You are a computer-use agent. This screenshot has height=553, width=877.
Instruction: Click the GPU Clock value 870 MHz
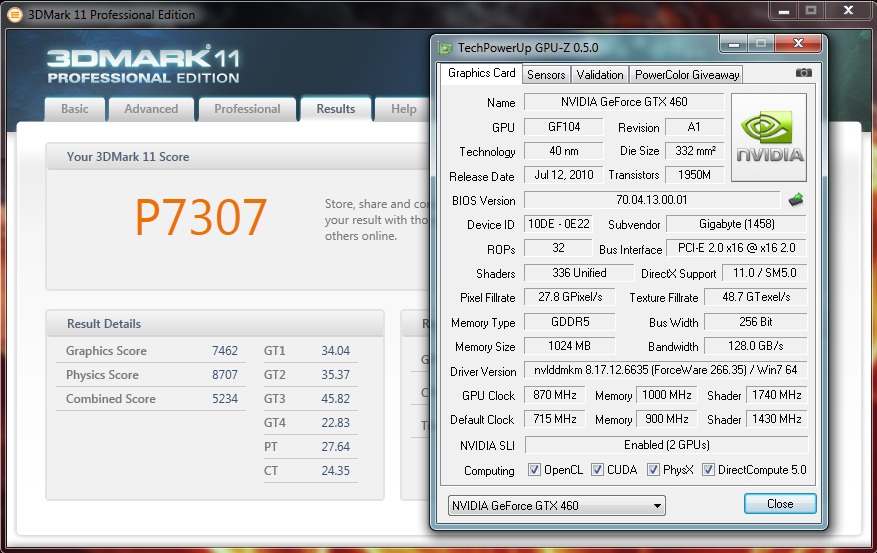click(x=554, y=395)
